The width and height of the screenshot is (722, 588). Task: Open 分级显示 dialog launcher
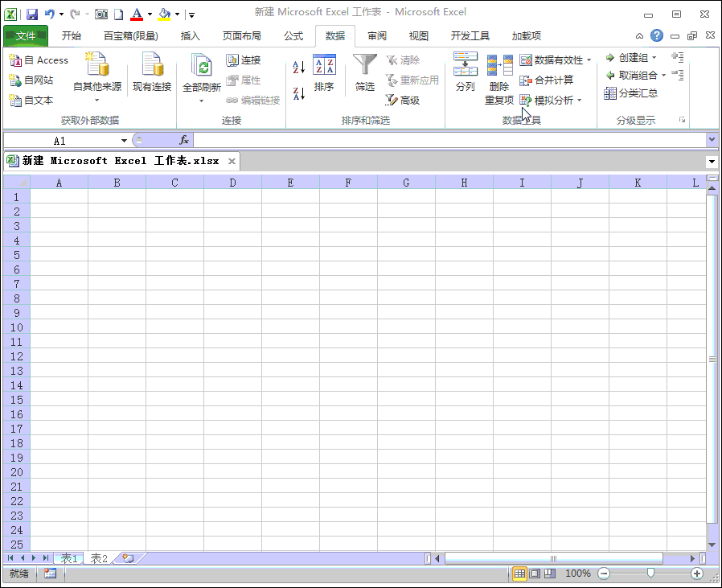(x=682, y=121)
